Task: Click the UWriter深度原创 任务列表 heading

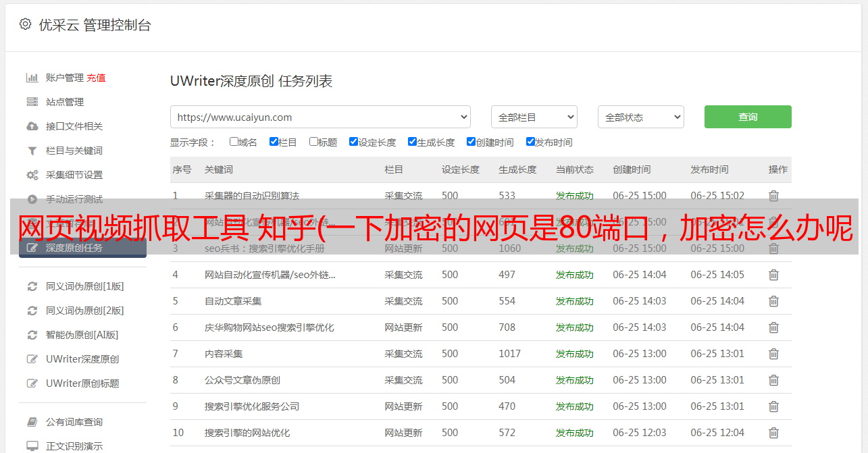Action: (251, 81)
